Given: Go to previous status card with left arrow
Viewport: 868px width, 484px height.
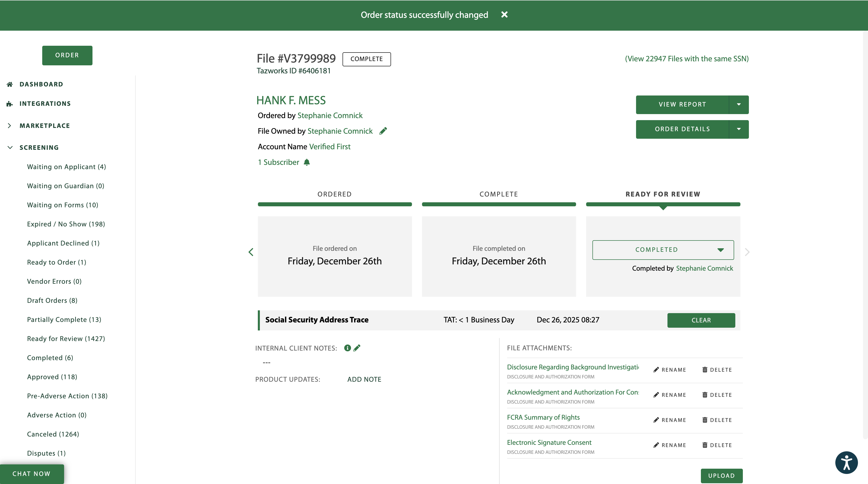Looking at the screenshot, I should [251, 252].
